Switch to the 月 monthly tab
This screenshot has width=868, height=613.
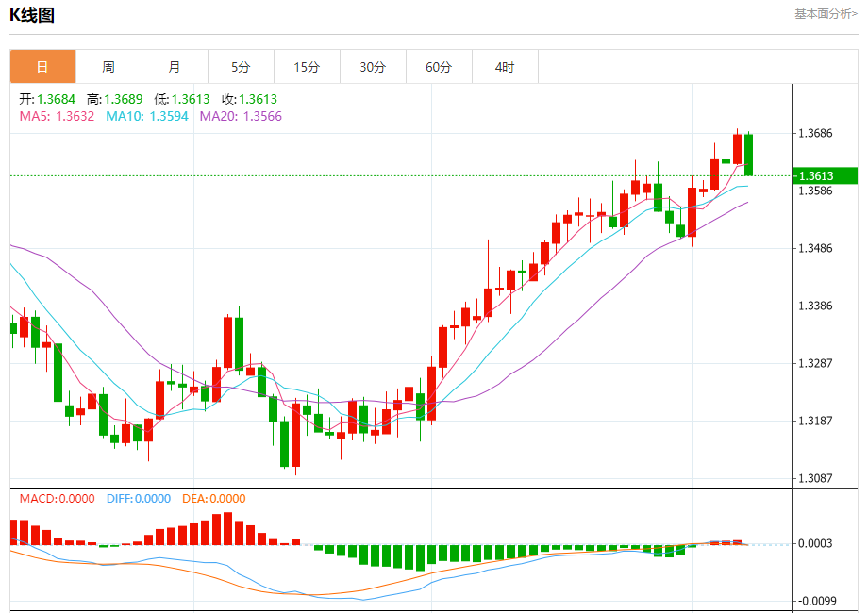(175, 66)
